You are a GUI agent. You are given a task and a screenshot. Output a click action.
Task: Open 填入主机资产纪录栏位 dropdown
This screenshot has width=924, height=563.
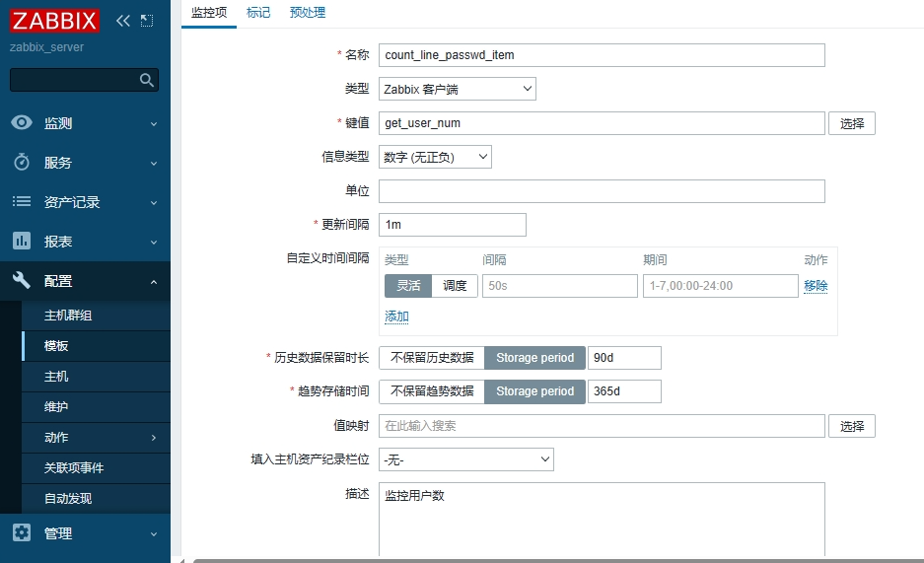(x=465, y=459)
